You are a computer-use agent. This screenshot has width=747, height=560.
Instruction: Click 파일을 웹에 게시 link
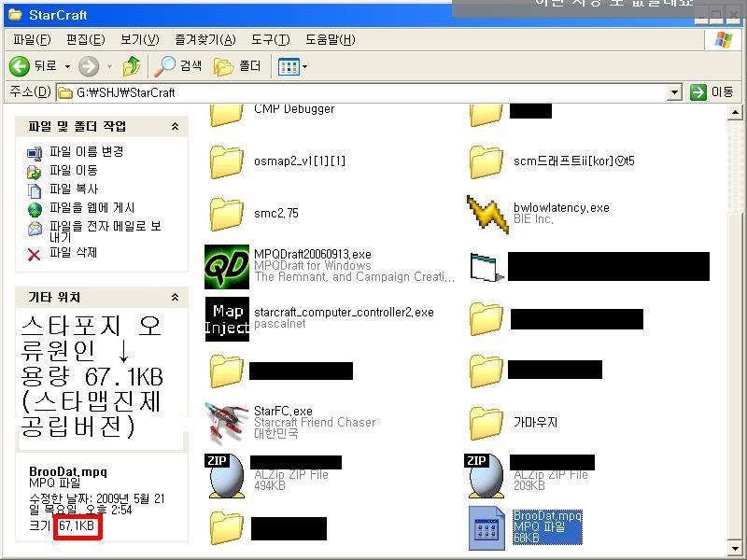92,207
